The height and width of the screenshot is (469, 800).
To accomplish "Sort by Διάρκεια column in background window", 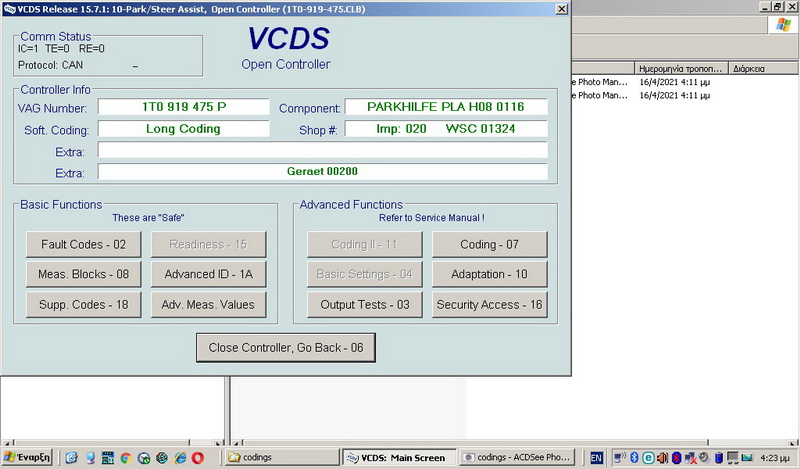I will click(x=763, y=68).
